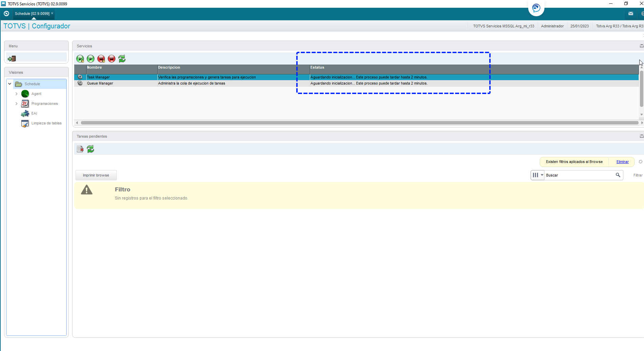
Task: Click the delete task icon in Tareas pendientes
Action: (x=80, y=149)
